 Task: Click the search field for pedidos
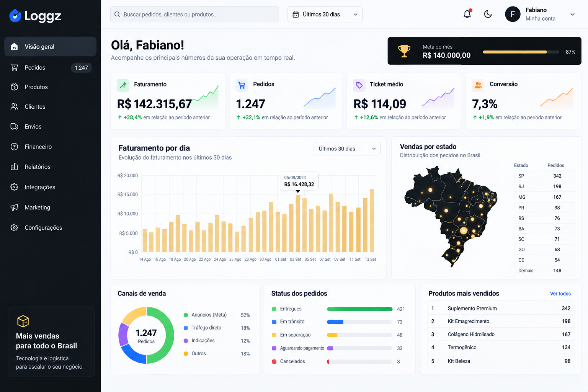click(x=194, y=14)
